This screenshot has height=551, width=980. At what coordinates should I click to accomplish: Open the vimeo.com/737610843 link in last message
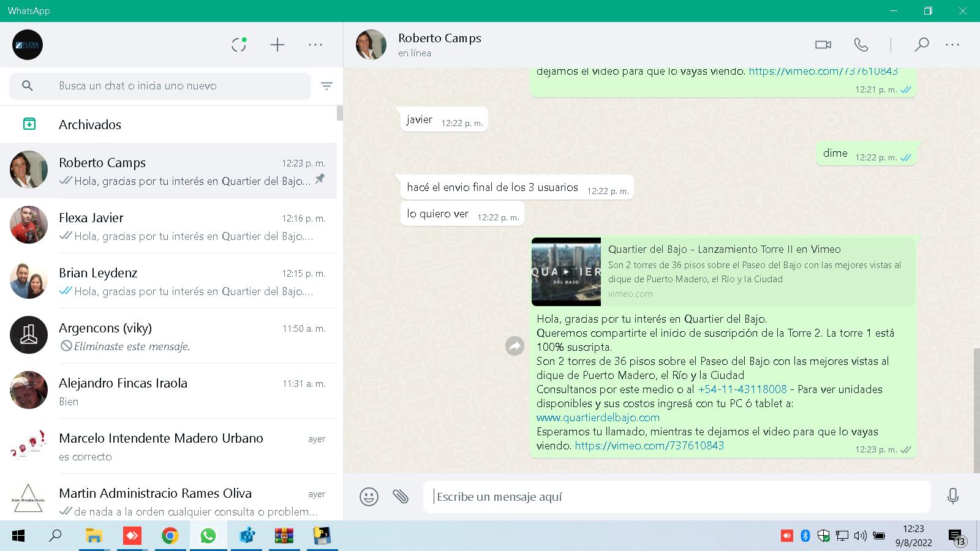pyautogui.click(x=649, y=446)
